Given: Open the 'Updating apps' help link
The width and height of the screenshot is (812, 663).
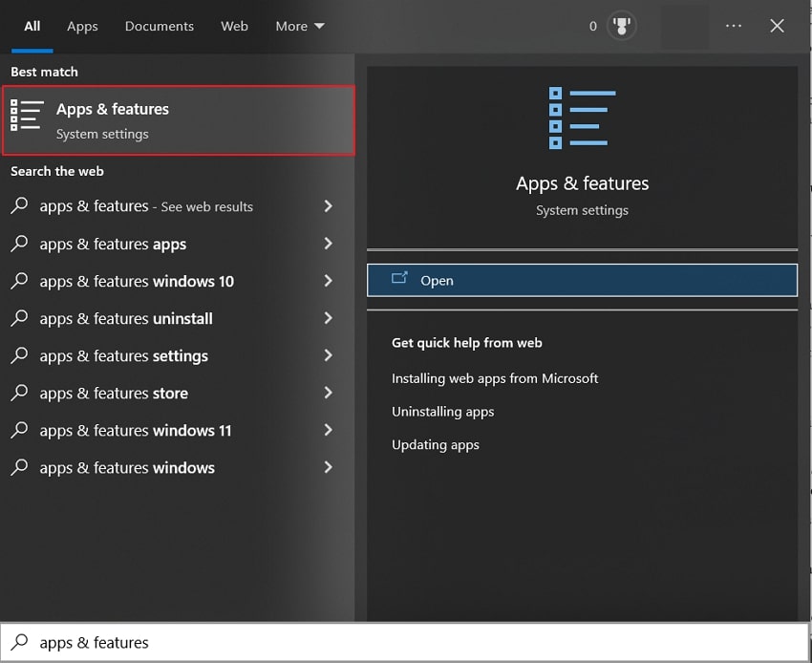Looking at the screenshot, I should [x=436, y=445].
